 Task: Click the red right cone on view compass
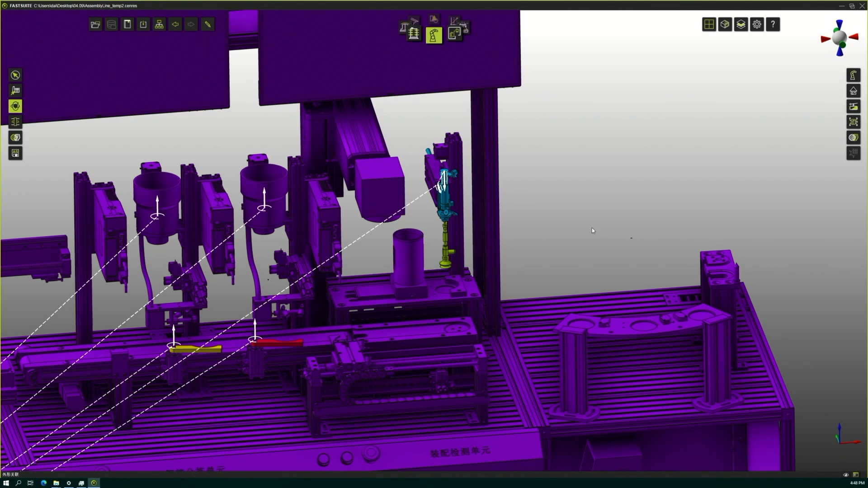tap(854, 37)
